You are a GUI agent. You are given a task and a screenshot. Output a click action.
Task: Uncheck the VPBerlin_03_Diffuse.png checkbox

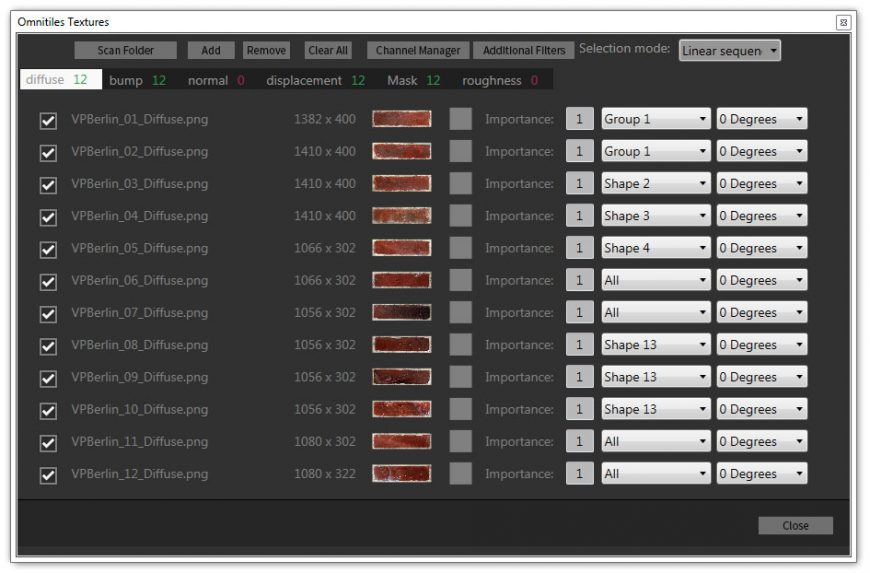48,185
